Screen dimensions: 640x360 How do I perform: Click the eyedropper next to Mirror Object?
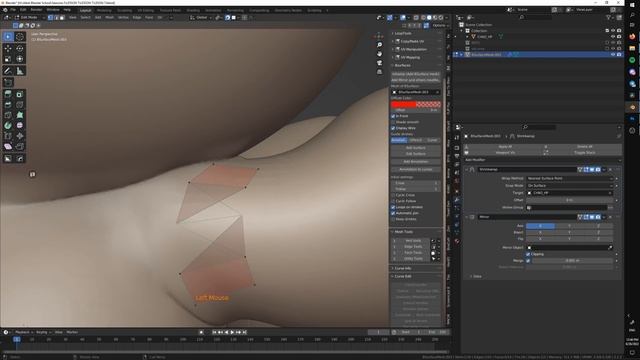610,247
